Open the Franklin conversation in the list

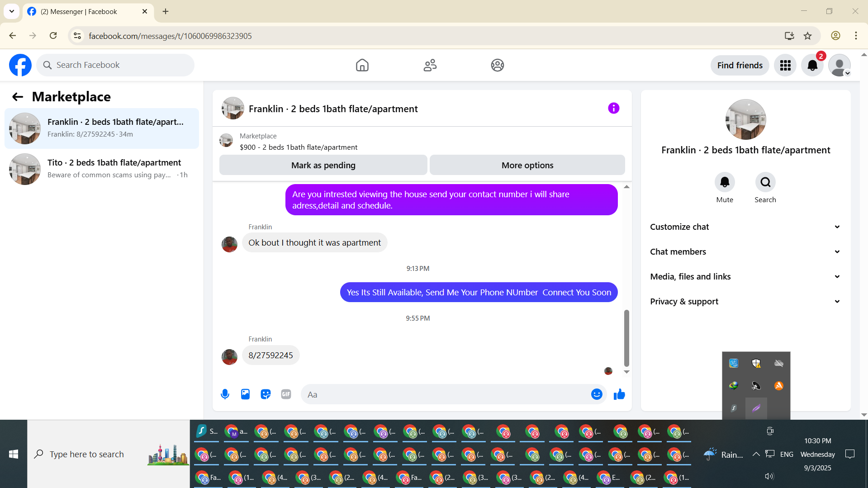(102, 128)
